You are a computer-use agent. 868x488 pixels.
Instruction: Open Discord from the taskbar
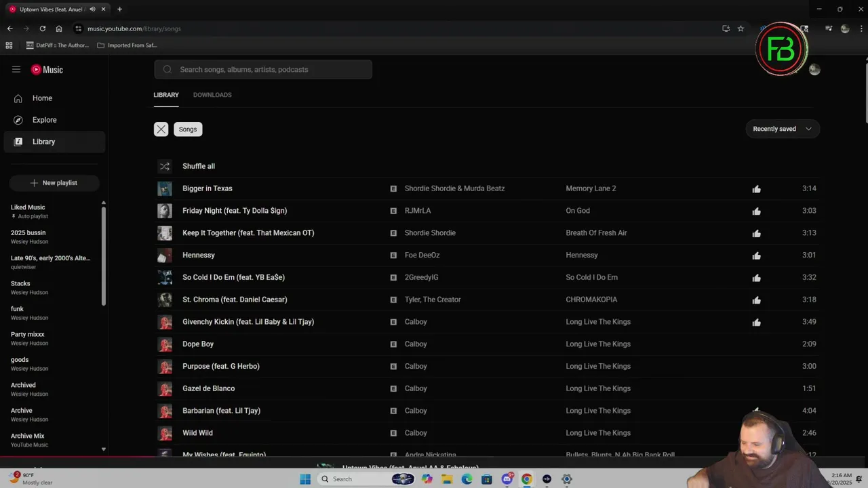click(507, 479)
